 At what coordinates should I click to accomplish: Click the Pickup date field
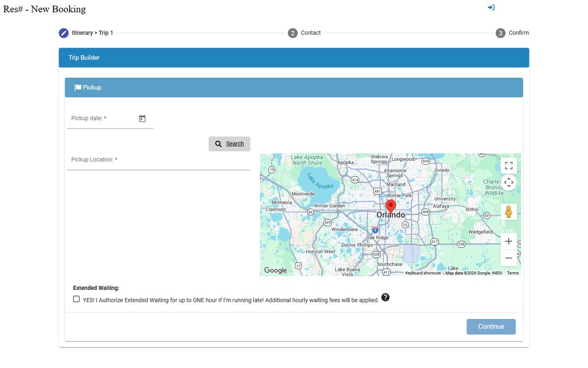pos(110,118)
